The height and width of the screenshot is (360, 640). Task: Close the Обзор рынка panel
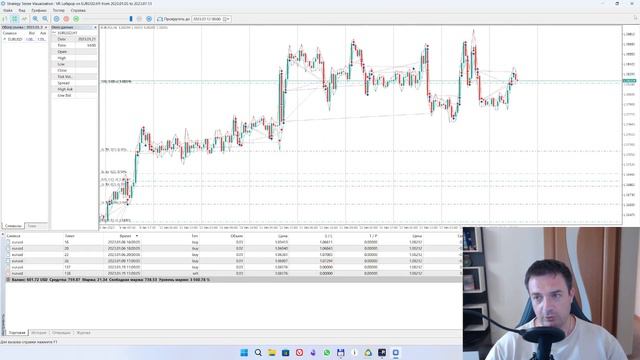click(46, 27)
